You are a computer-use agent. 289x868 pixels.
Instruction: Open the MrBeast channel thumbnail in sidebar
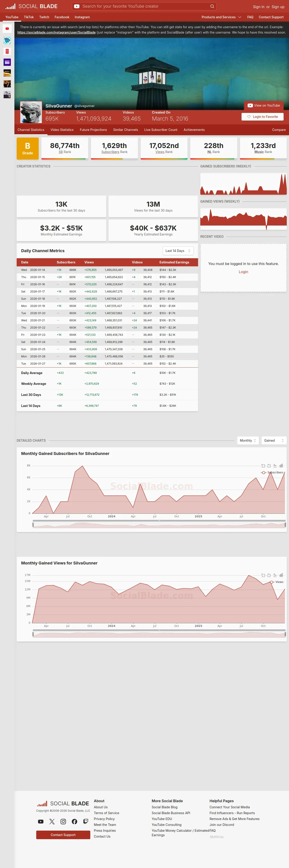click(7, 40)
